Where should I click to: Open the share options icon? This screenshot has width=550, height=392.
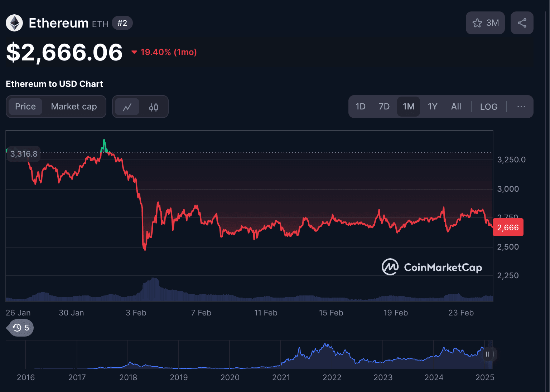[522, 23]
